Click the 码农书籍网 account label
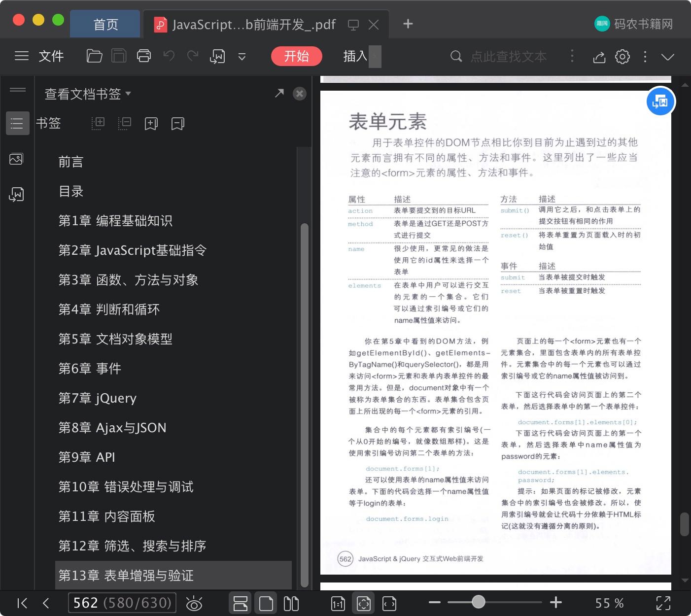The image size is (691, 616). click(643, 24)
